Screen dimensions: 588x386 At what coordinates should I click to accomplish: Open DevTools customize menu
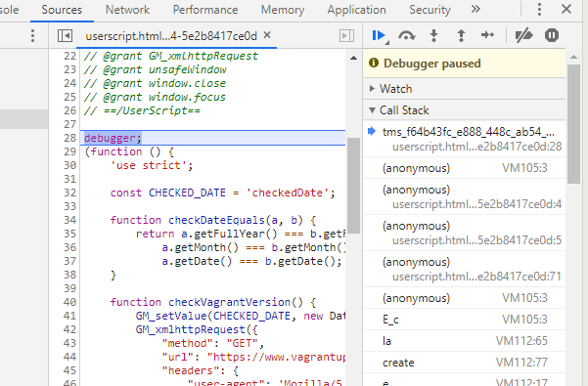(539, 10)
